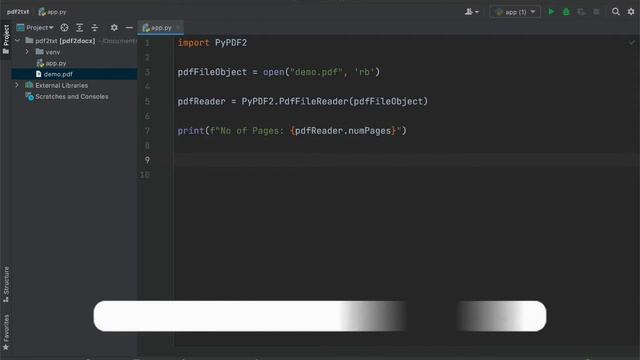
Task: Toggle the Project tool window tab
Action: (6, 39)
